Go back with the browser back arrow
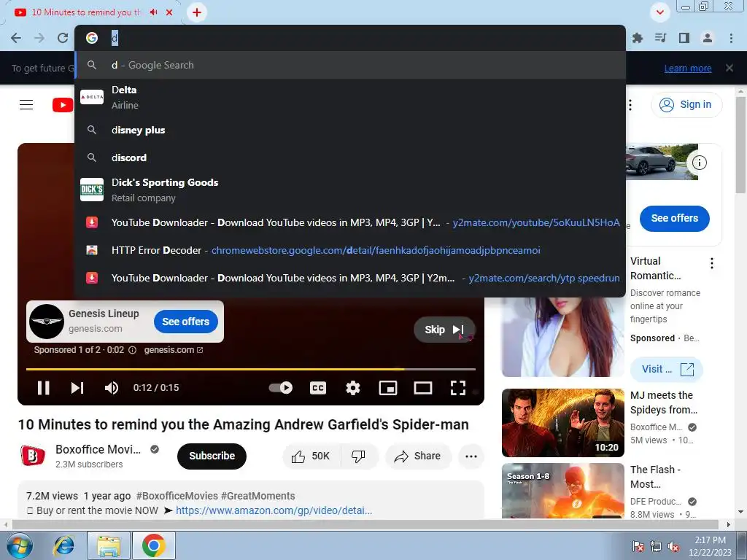Image resolution: width=747 pixels, height=560 pixels. [x=16, y=38]
